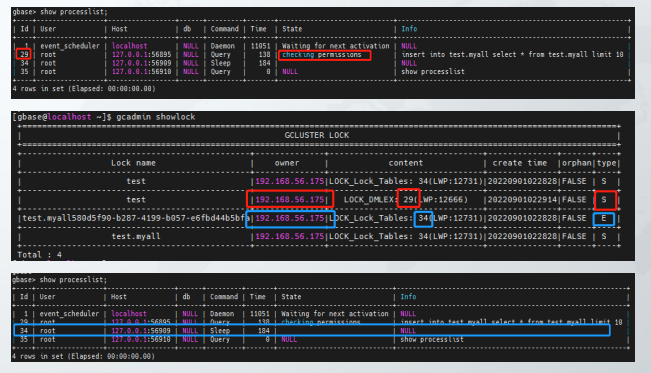Click the 'E' lock type cell
The image size is (651, 373).
pyautogui.click(x=604, y=218)
